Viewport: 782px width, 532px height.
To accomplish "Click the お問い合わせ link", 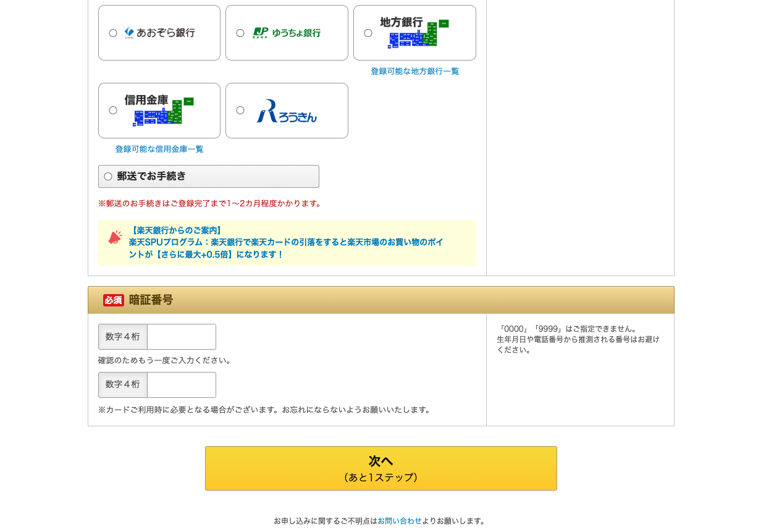I will point(399,521).
